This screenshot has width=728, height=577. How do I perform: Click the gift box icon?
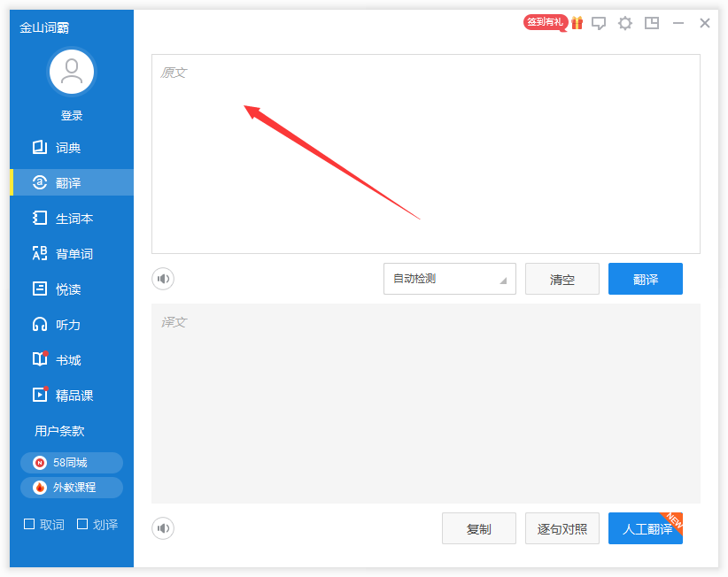[577, 23]
